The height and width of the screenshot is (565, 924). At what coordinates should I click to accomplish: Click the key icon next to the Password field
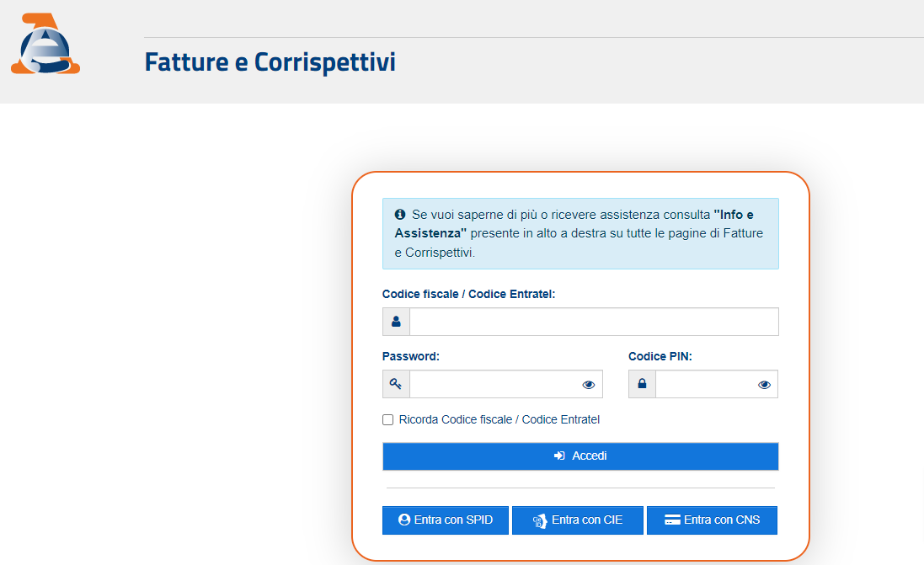click(395, 384)
